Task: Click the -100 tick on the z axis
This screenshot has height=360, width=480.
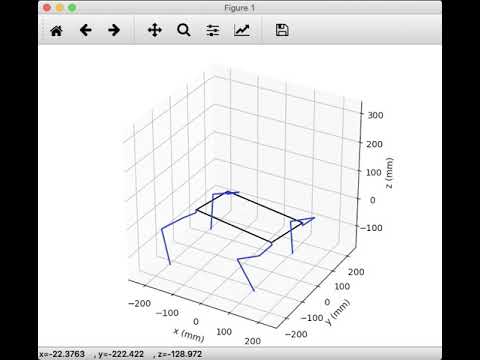Action: [x=371, y=228]
